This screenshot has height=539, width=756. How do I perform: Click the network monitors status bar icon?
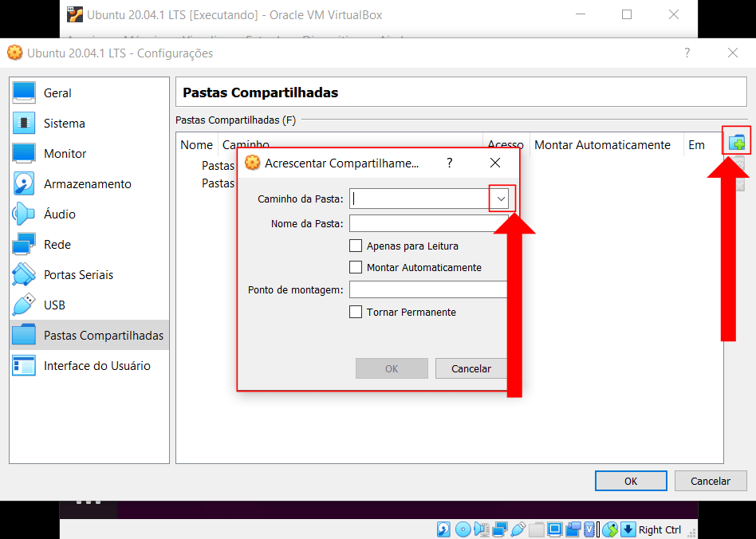coord(500,529)
